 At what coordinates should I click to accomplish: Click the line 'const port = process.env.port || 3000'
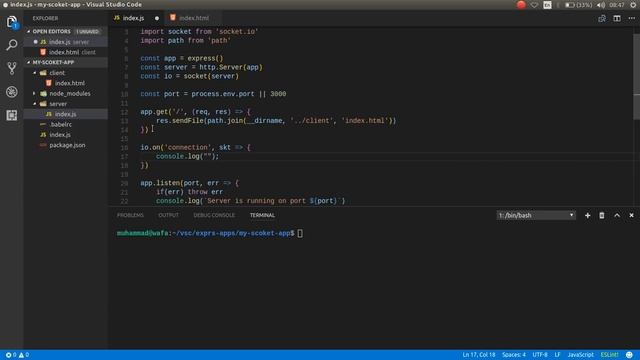(x=213, y=94)
